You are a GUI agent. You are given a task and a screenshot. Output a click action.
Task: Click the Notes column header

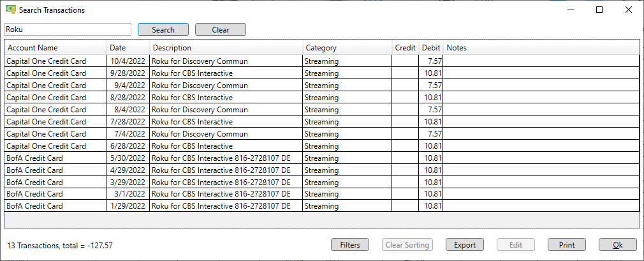(541, 48)
